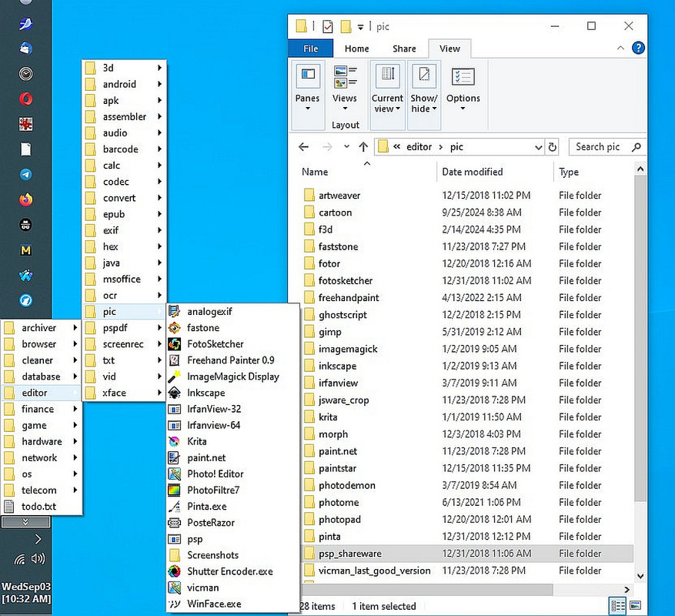Open Photo! Editor entry
The height and width of the screenshot is (616, 675).
[x=233, y=474]
